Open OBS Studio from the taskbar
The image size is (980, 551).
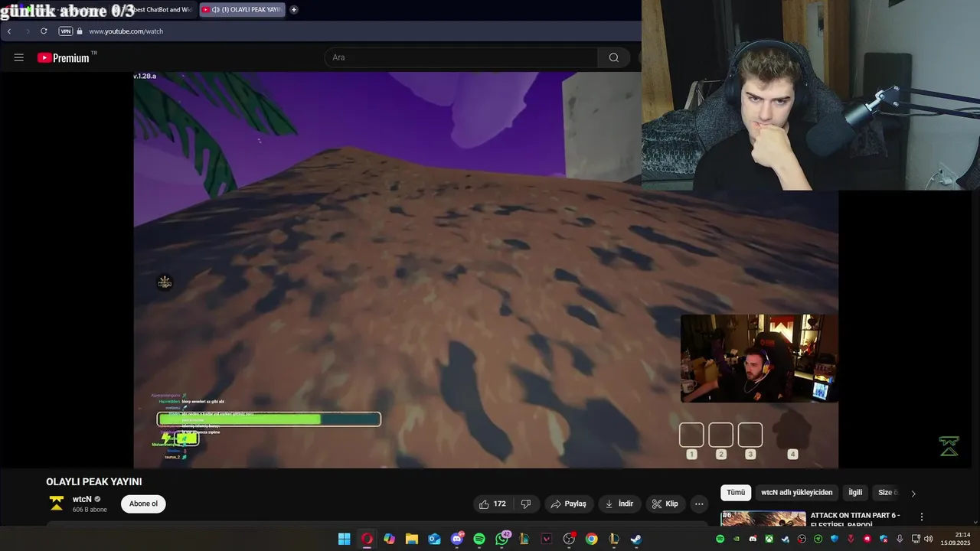(x=569, y=539)
